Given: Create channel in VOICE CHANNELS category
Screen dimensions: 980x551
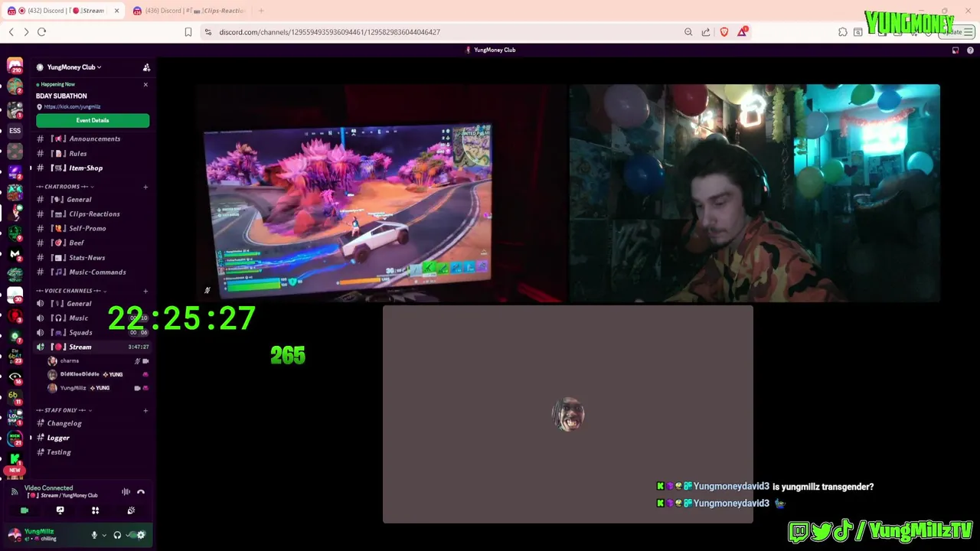Looking at the screenshot, I should coord(145,291).
